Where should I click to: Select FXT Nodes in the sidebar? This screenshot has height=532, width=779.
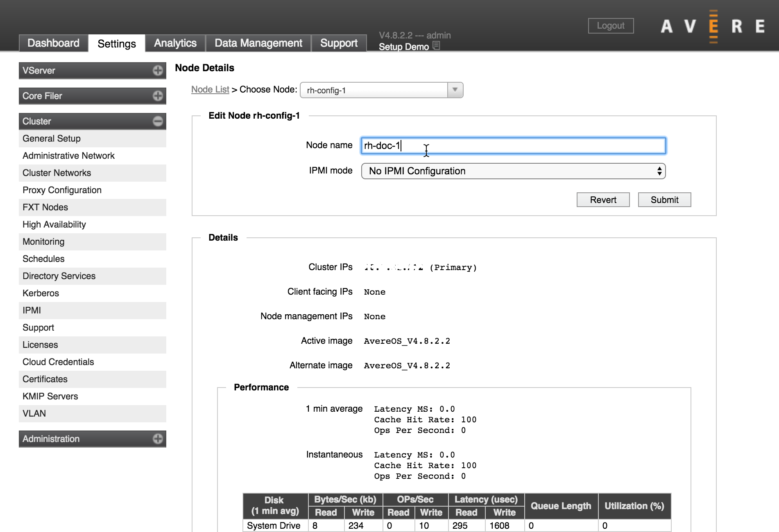point(93,207)
